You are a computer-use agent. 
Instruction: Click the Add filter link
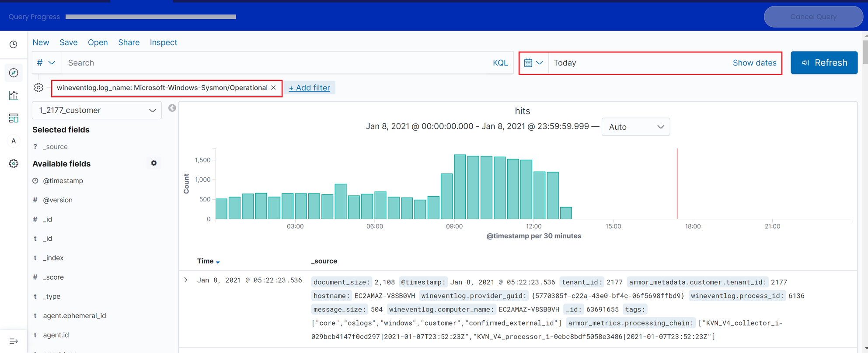[310, 88]
